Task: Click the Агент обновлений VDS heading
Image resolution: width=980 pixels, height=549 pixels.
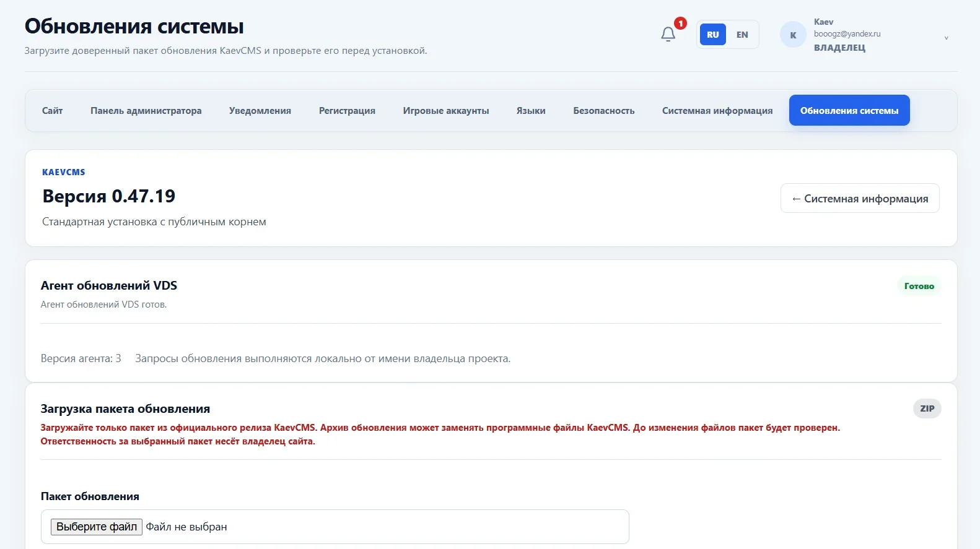Action: tap(109, 285)
